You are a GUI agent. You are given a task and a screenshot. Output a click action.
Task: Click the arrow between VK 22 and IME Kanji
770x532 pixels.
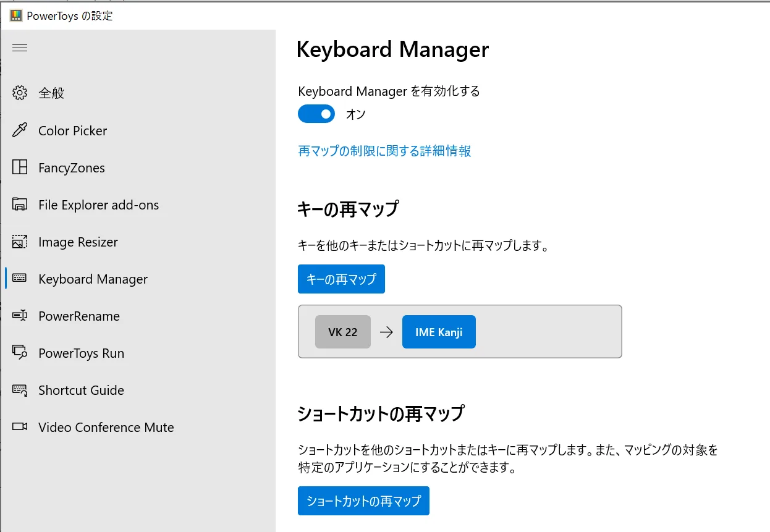coord(386,332)
